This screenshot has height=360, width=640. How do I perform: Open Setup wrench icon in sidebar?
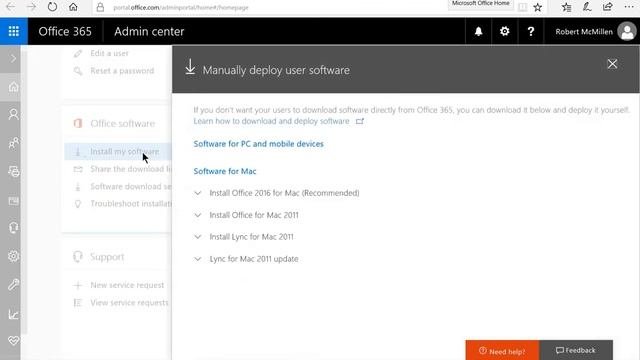point(13,284)
